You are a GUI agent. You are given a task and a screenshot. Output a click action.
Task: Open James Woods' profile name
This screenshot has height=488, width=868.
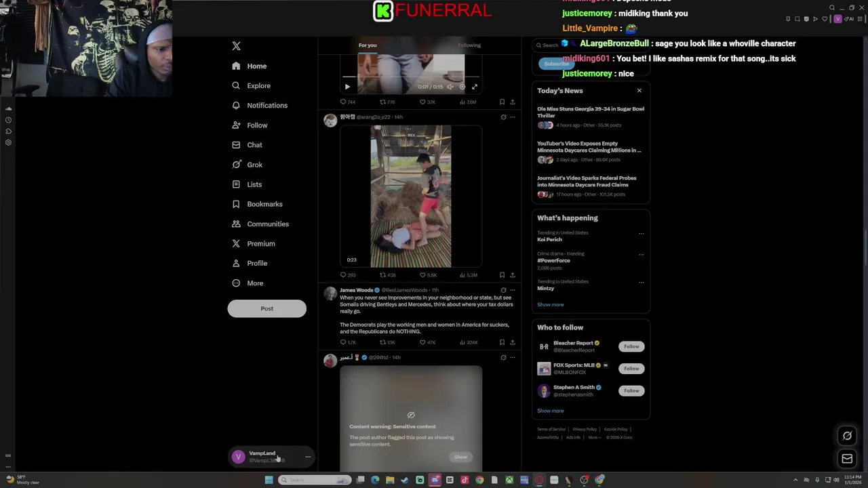[x=356, y=290]
